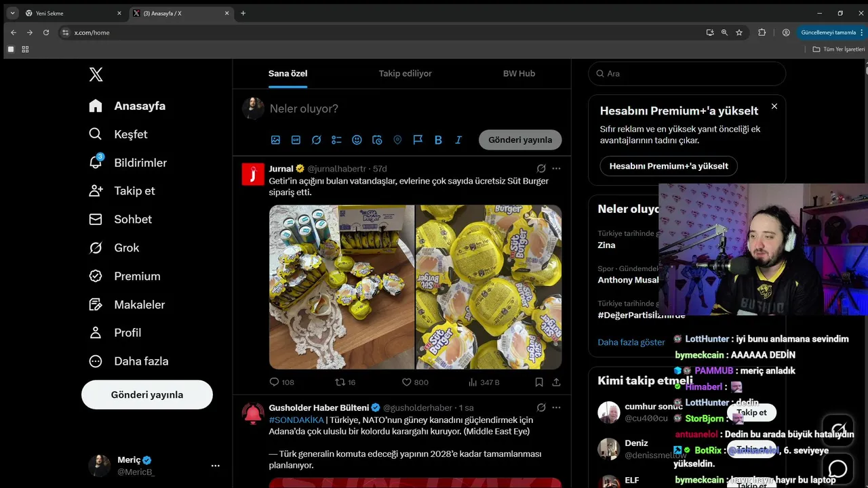The width and height of the screenshot is (868, 488).
Task: Bookmark the Jurnal post
Action: [539, 382]
